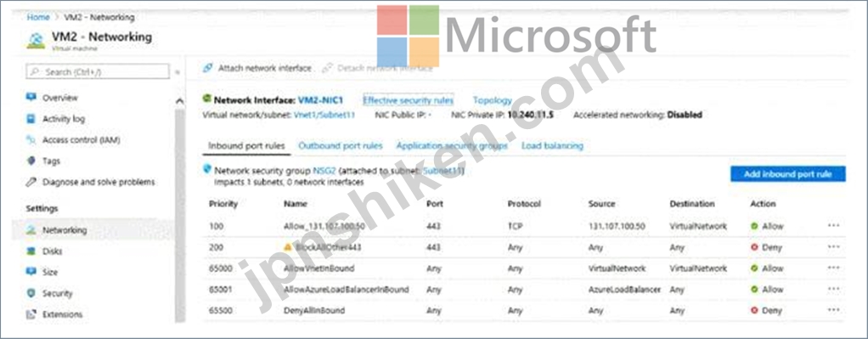Open Access control (IAM) menu item
868x339 pixels.
pos(81,140)
